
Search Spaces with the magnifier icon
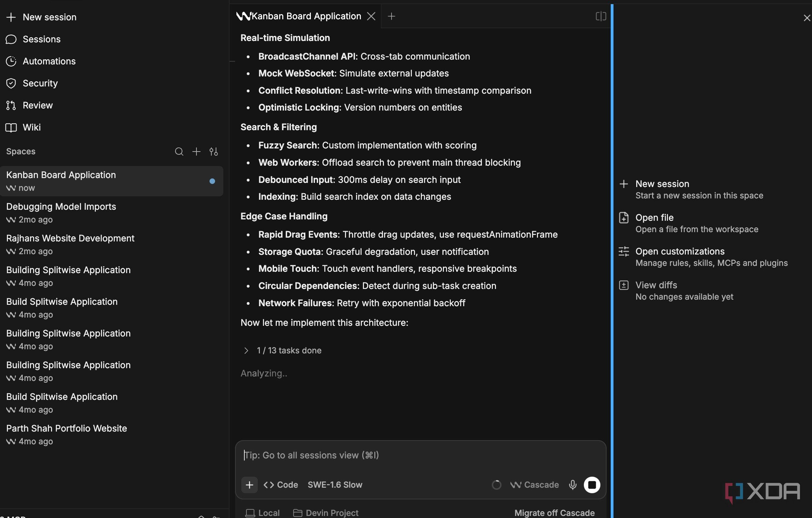coord(179,152)
